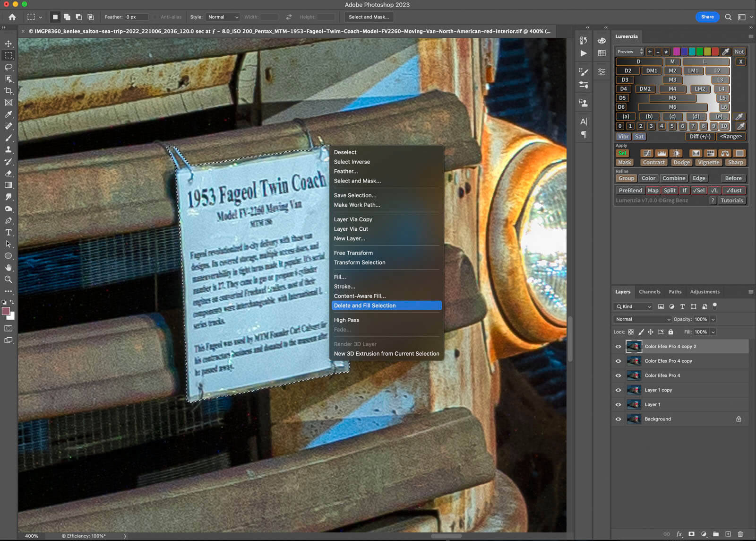Hide the Background layer
Screen dimensions: 756x541
coord(618,419)
